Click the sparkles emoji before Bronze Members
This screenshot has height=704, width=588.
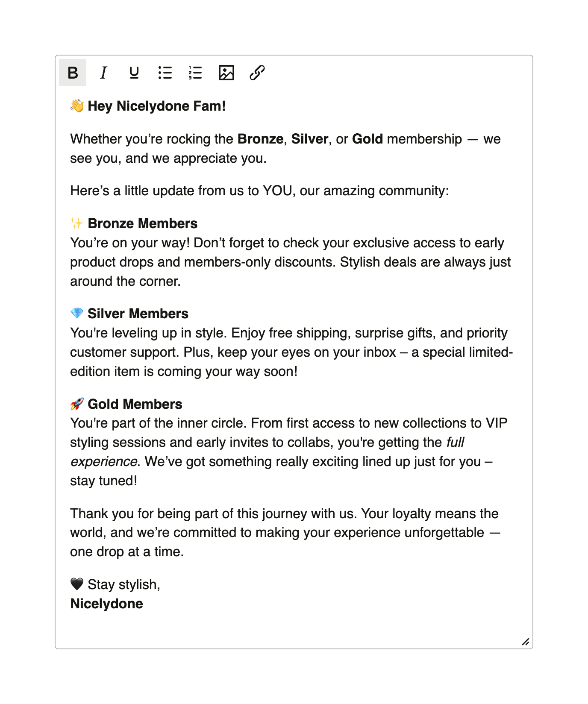click(77, 223)
